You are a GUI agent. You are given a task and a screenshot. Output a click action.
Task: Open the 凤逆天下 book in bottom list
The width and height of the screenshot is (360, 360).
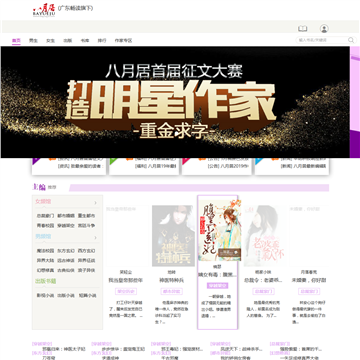pyautogui.click(x=242, y=349)
